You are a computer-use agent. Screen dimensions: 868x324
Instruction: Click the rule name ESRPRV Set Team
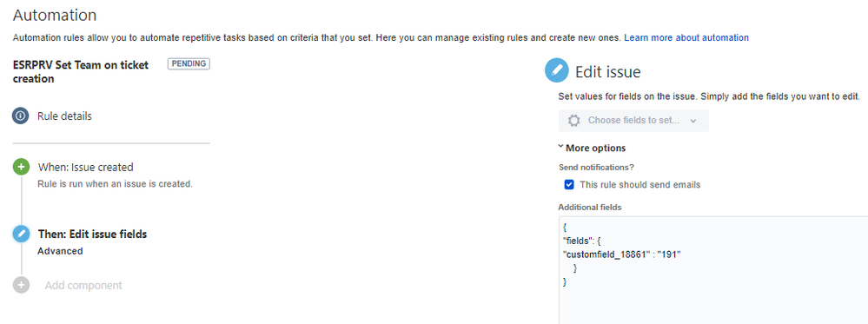coord(80,71)
